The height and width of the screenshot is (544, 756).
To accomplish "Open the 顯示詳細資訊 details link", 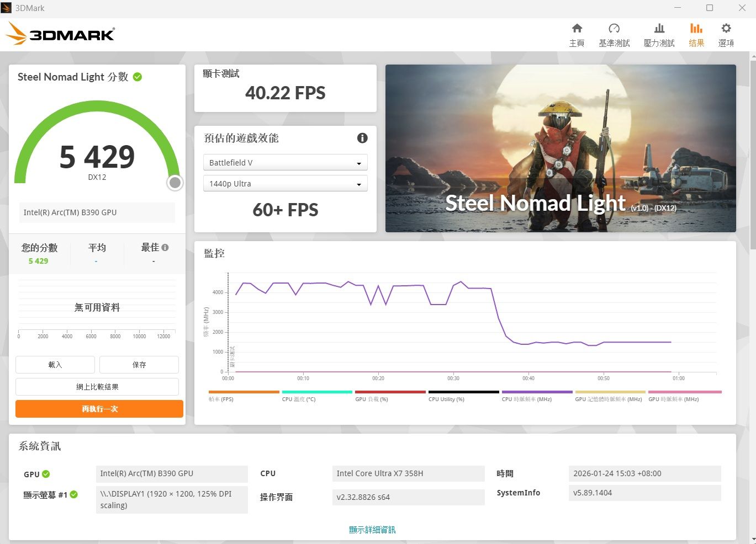I will point(372,530).
